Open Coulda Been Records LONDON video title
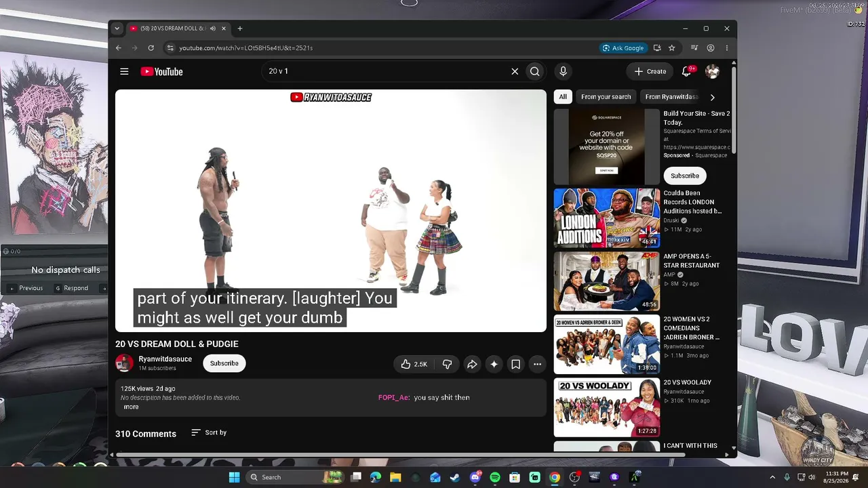 (692, 202)
